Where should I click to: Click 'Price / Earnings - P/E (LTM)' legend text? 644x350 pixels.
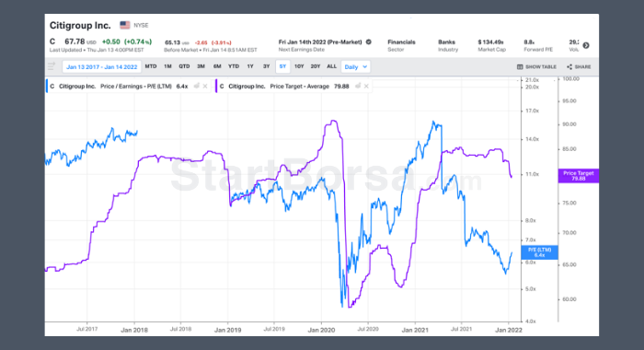(x=136, y=86)
